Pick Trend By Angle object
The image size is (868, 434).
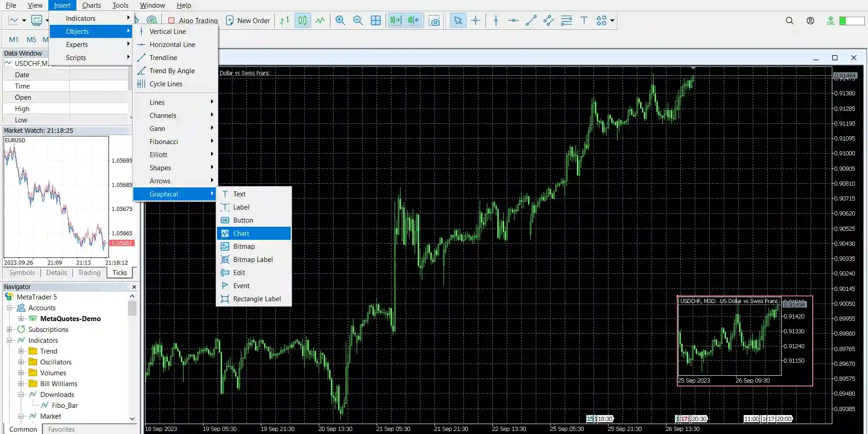175,71
